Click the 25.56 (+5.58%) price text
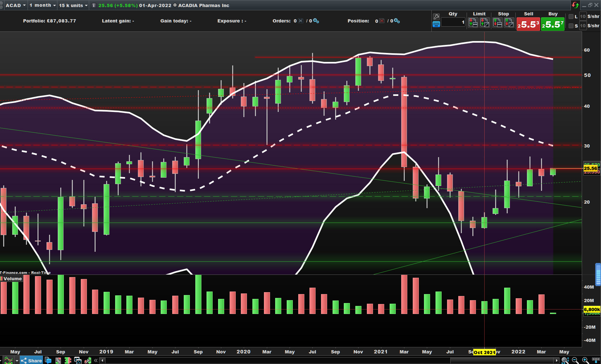 tap(118, 5)
